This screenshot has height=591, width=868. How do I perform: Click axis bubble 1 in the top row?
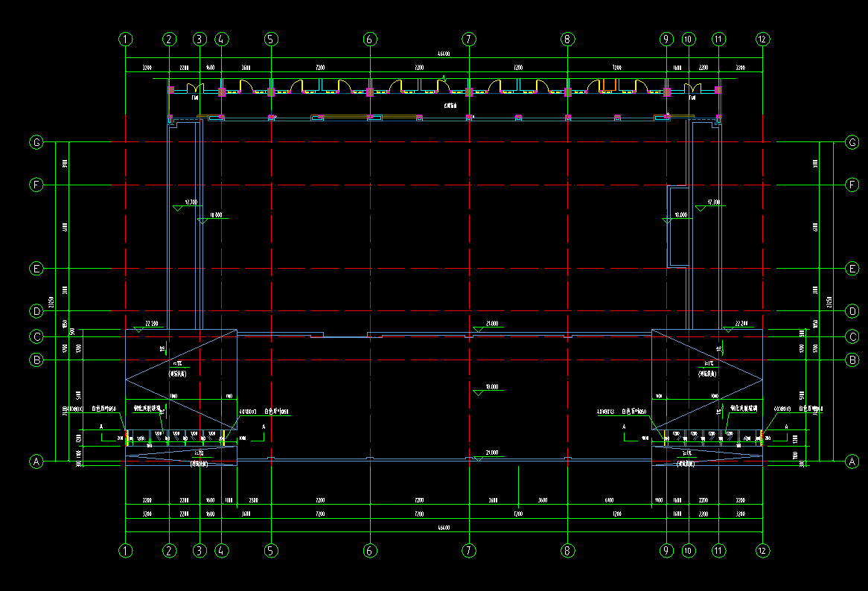(x=126, y=39)
